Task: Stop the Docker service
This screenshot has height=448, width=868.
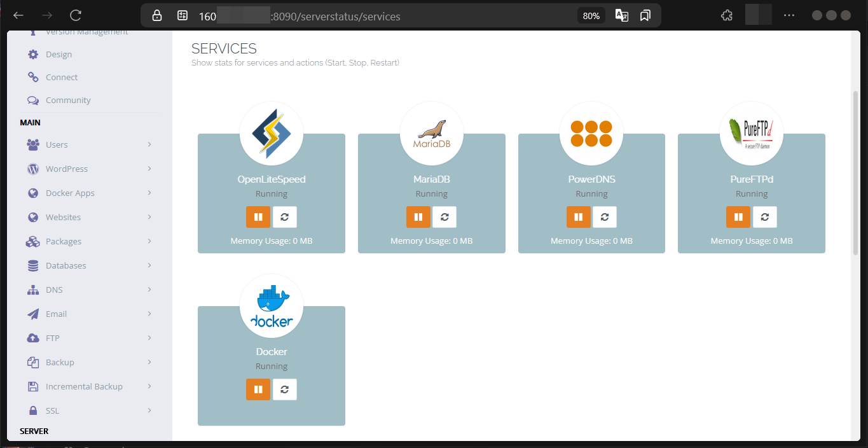Action: tap(258, 389)
